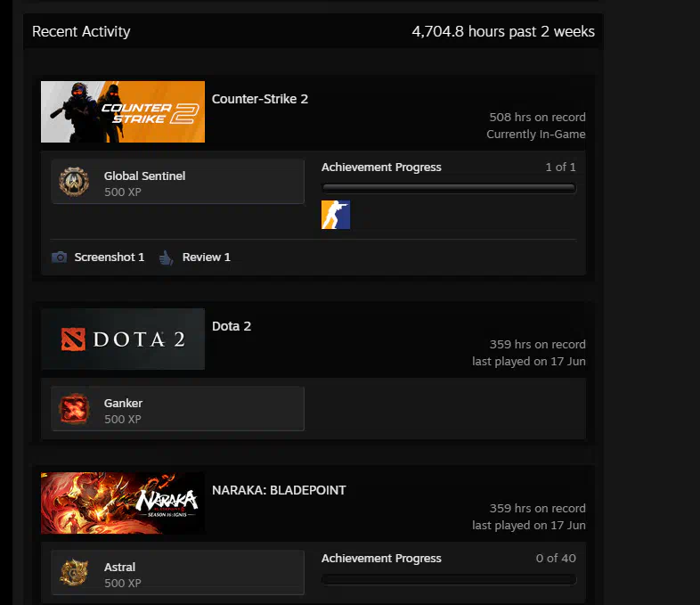Open the Review 1 link
This screenshot has width=700, height=605.
(x=207, y=258)
